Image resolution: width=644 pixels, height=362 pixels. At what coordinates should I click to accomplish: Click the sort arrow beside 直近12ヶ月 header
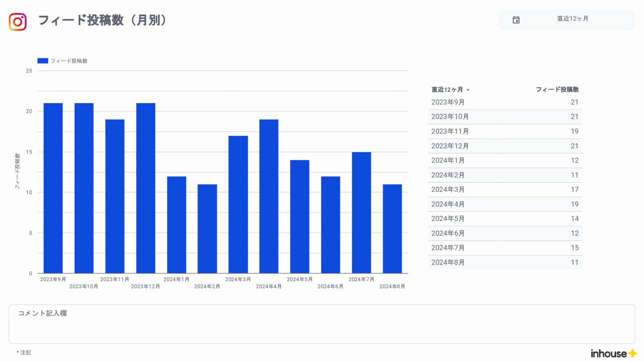click(468, 90)
